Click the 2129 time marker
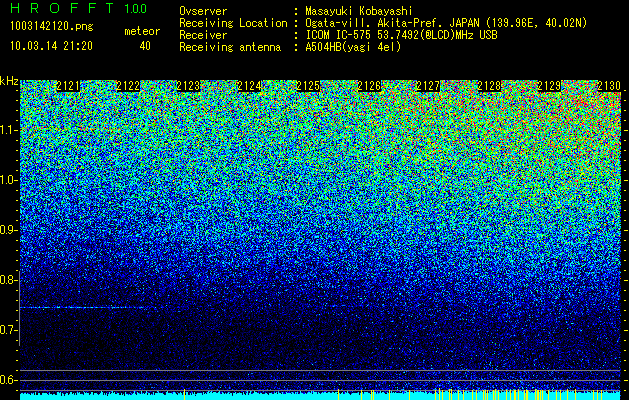 click(x=549, y=86)
